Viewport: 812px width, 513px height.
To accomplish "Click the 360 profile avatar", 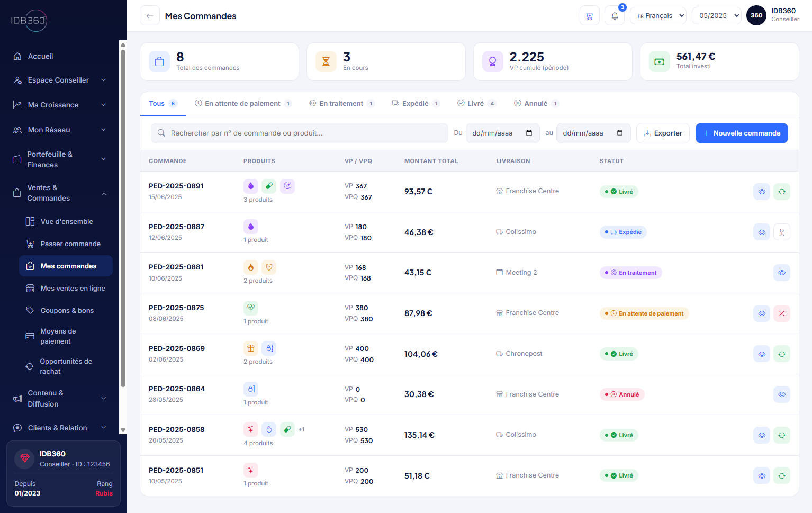I will [756, 15].
